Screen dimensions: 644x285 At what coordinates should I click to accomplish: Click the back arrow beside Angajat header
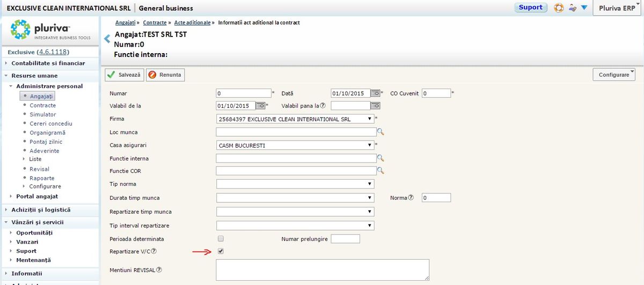click(107, 39)
